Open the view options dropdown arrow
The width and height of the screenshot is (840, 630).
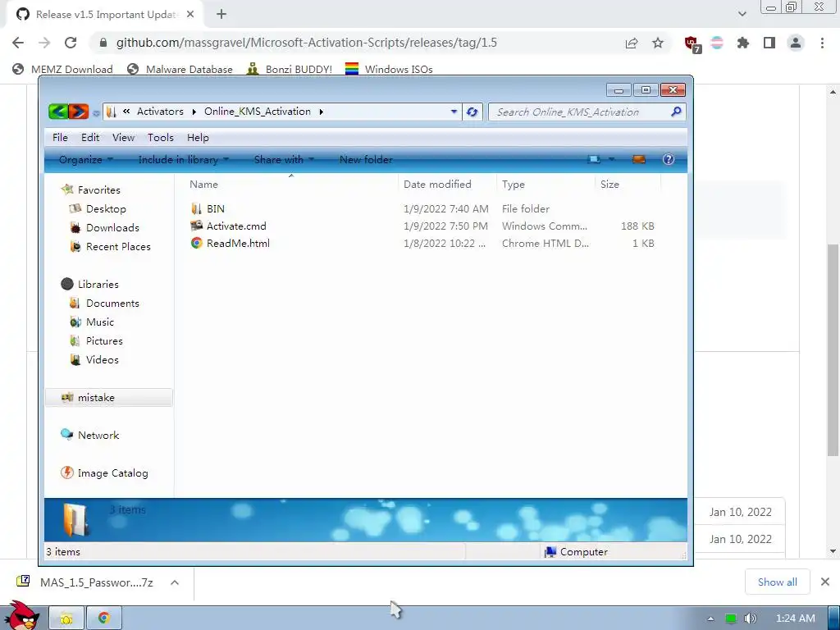611,159
